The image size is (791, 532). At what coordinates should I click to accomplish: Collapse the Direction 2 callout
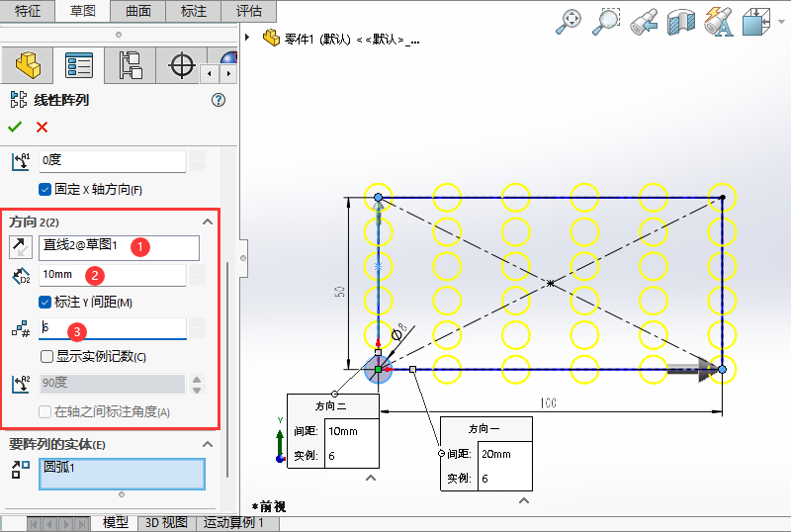point(371,478)
